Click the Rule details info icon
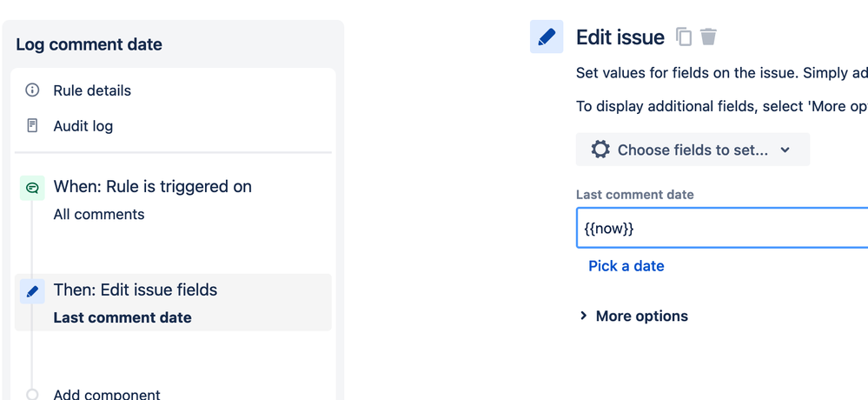 click(32, 90)
